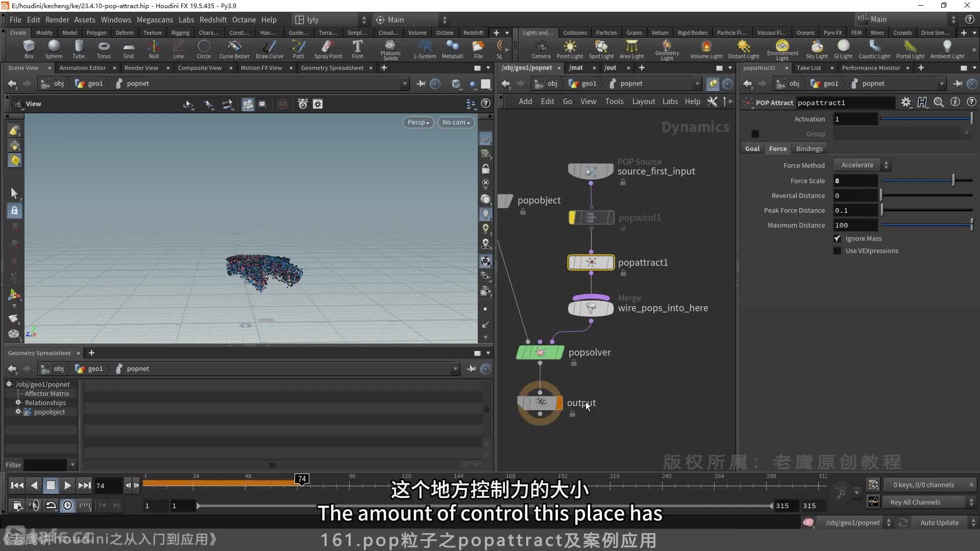
Task: Jump to the first frame
Action: (17, 485)
